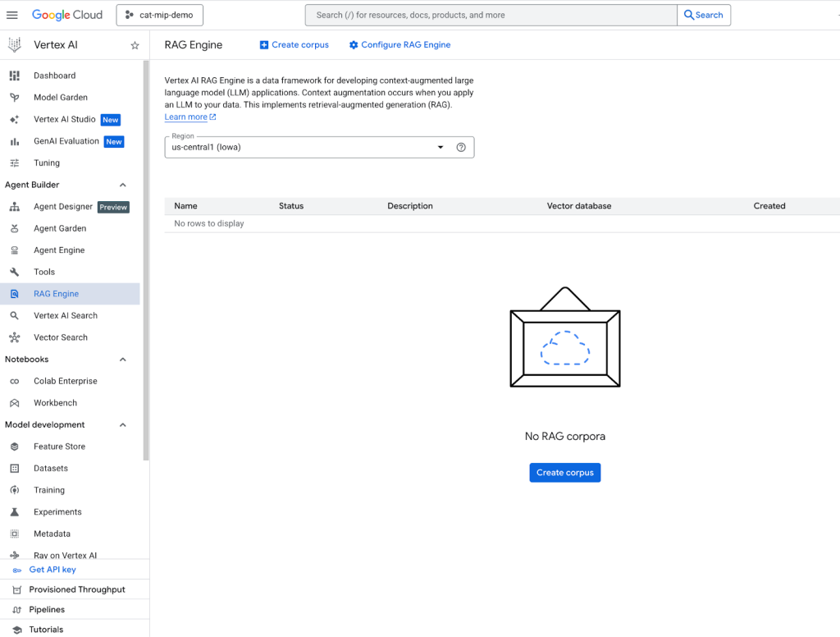Collapse the Model development section

pos(123,425)
